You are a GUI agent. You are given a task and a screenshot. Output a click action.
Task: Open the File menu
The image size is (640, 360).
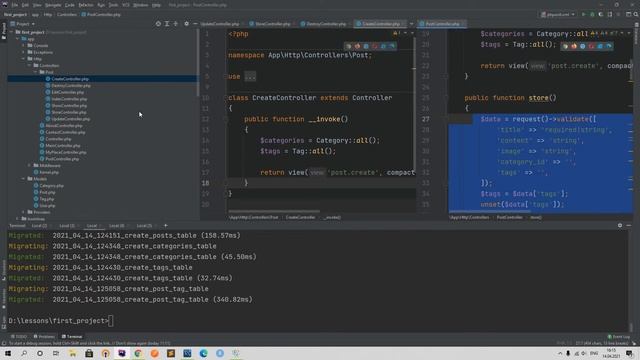coord(15,5)
